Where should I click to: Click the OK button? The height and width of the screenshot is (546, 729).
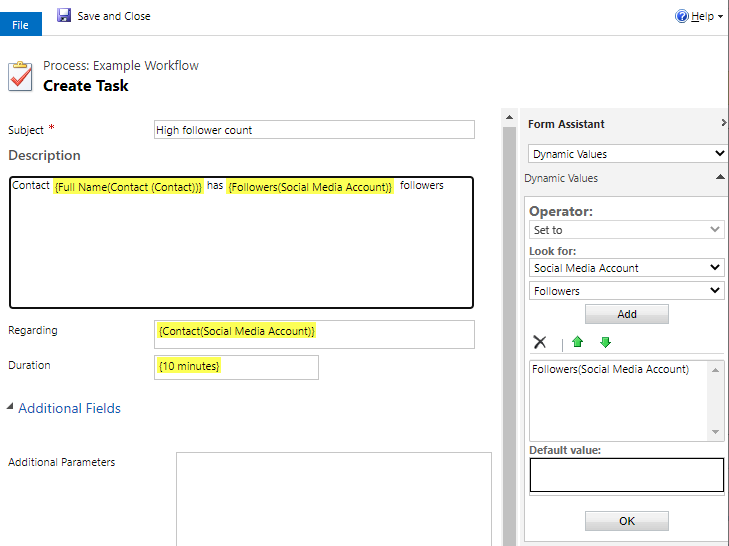pyautogui.click(x=626, y=521)
